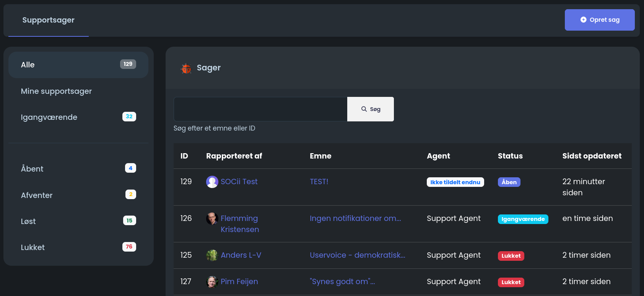The height and width of the screenshot is (296, 644).
Task: Open Uservoice - demokratisk... ticket link
Action: click(x=357, y=255)
